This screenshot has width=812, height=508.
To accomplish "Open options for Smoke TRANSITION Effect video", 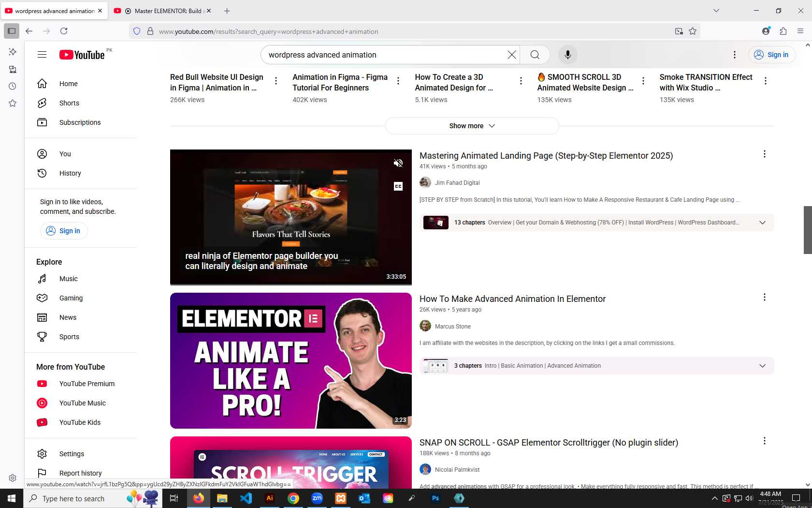I will (x=766, y=81).
